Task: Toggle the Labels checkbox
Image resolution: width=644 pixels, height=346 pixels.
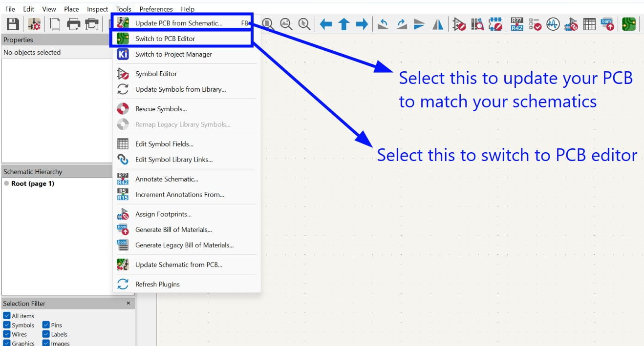Action: click(46, 334)
